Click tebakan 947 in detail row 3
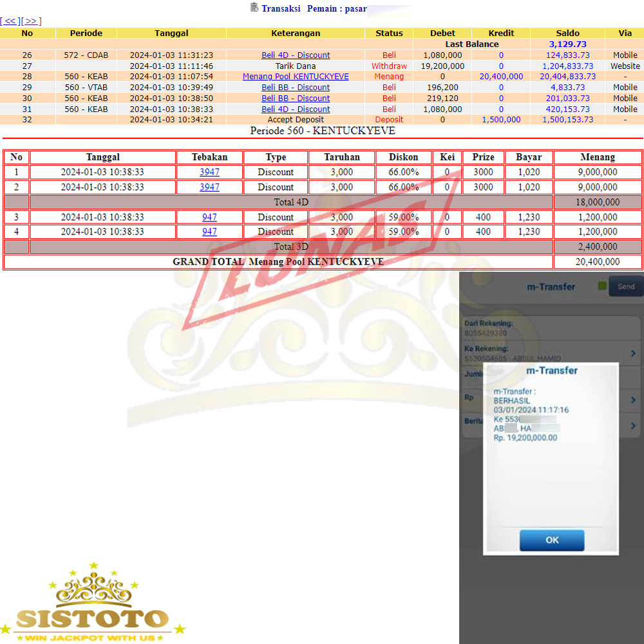Image resolution: width=644 pixels, height=644 pixels. coord(209,217)
